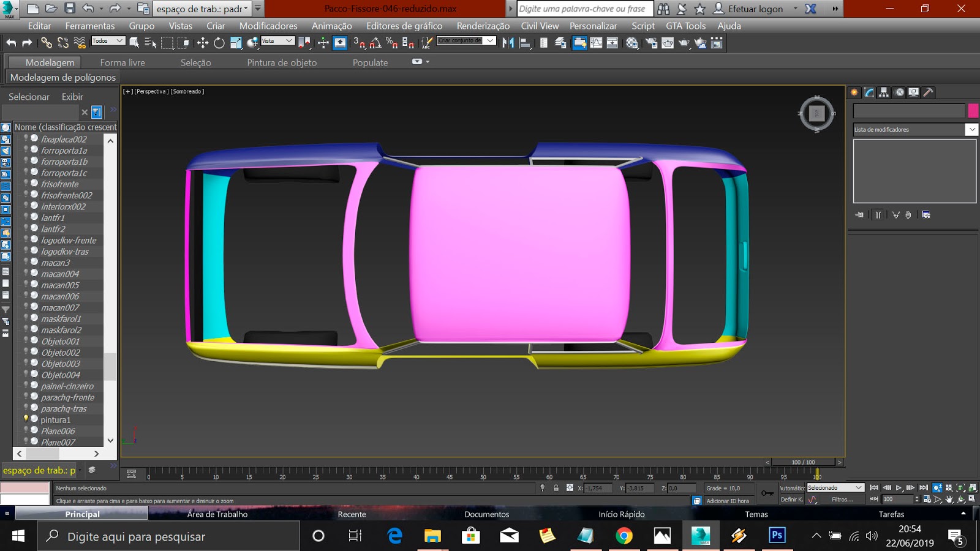This screenshot has height=551, width=980.
Task: Open the Hierarchy command panel tab
Action: (x=884, y=92)
